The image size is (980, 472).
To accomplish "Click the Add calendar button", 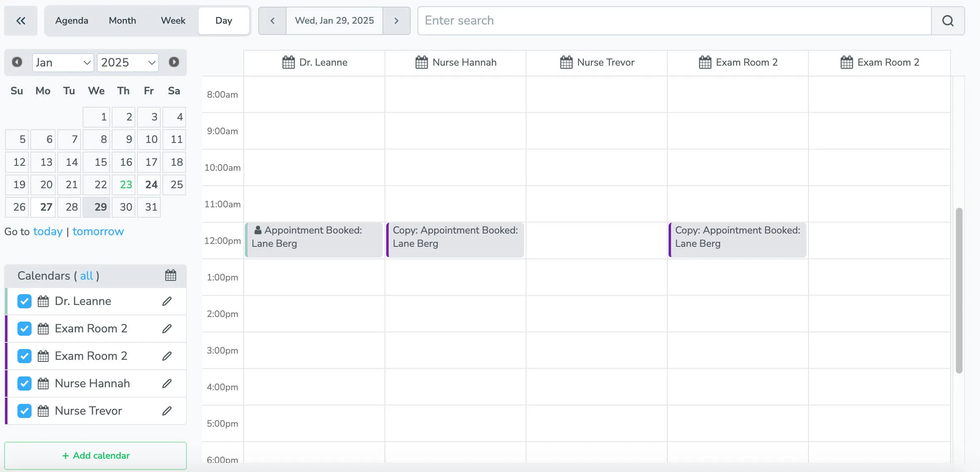I will [x=95, y=455].
